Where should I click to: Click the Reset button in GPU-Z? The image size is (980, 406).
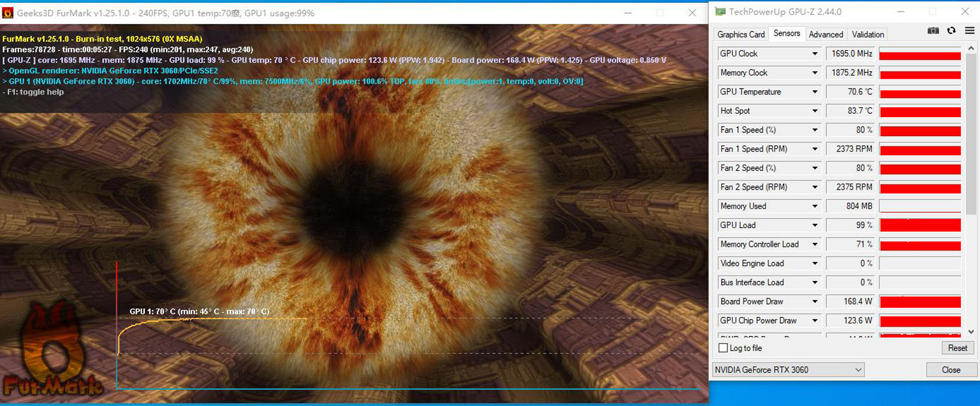pos(957,348)
